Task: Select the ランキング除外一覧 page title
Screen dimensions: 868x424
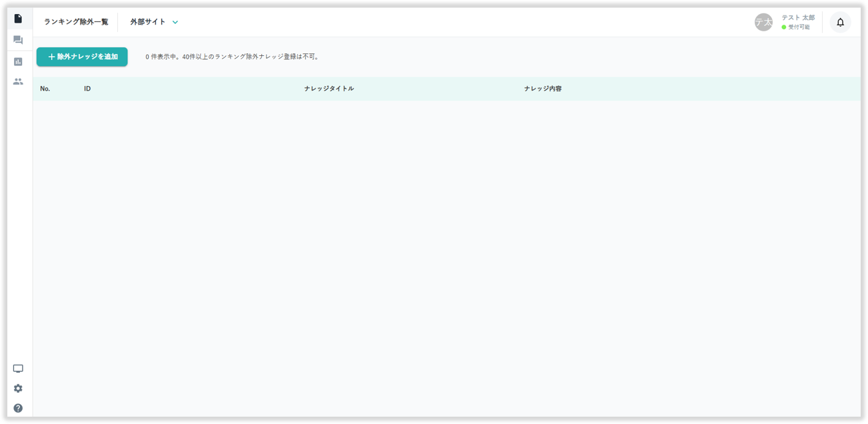Action: click(76, 22)
